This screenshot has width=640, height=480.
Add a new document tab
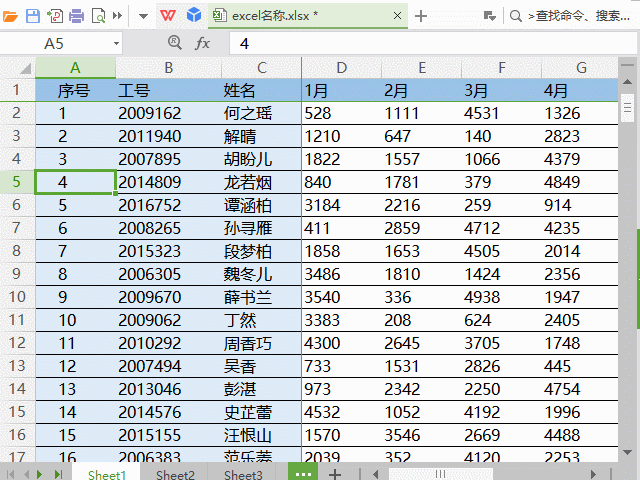tap(421, 16)
